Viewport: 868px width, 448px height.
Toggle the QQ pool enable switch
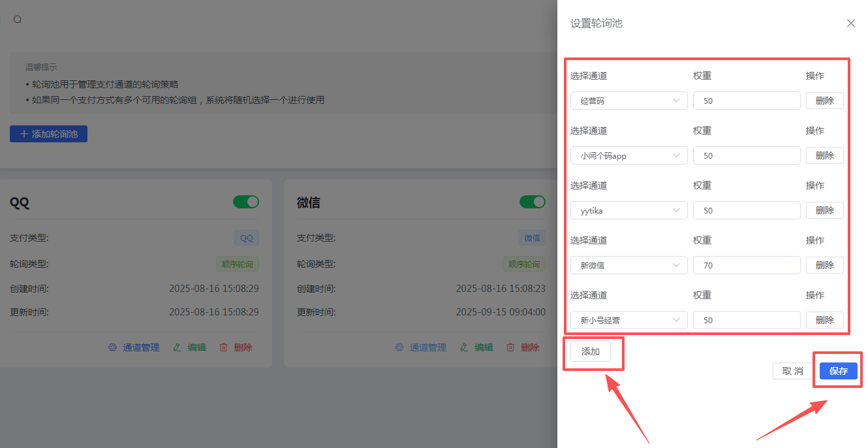tap(246, 202)
